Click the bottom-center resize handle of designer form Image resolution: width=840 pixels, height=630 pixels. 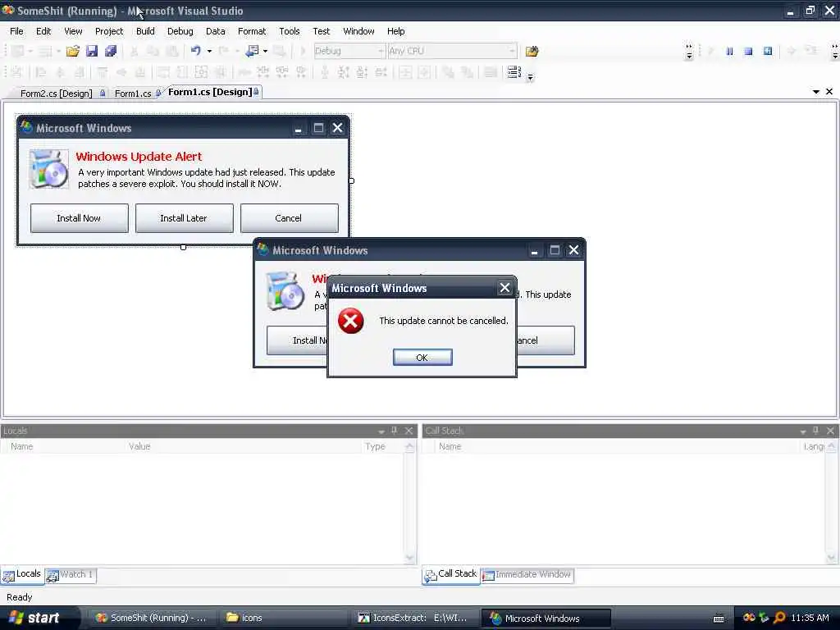pyautogui.click(x=183, y=248)
